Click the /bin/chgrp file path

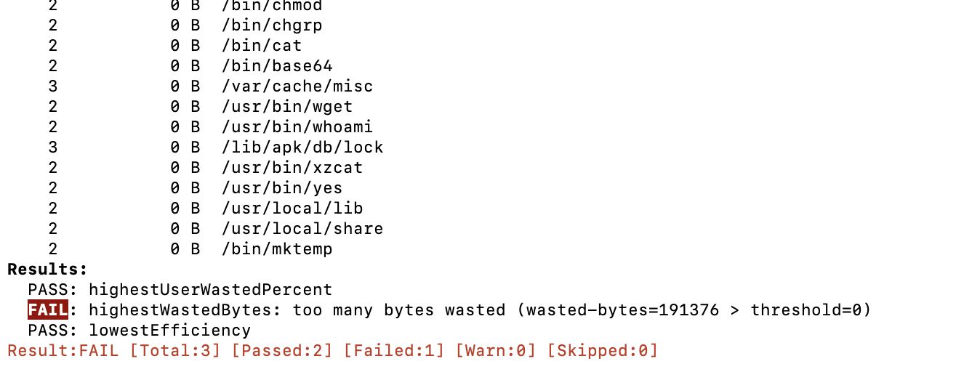click(272, 25)
